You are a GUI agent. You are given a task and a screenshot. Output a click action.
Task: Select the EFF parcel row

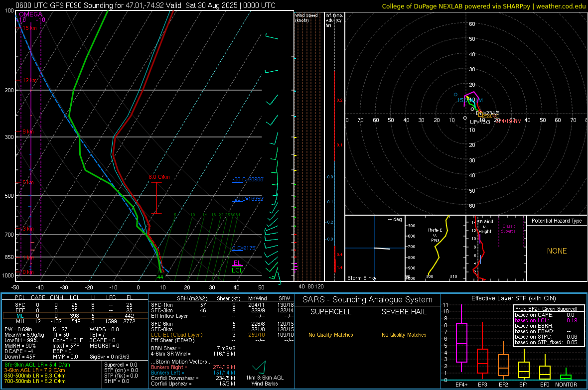point(75,310)
